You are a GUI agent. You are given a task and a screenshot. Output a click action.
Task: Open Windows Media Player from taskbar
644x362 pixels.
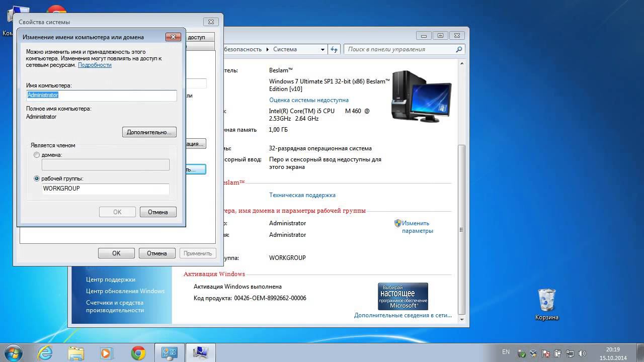coord(107,353)
